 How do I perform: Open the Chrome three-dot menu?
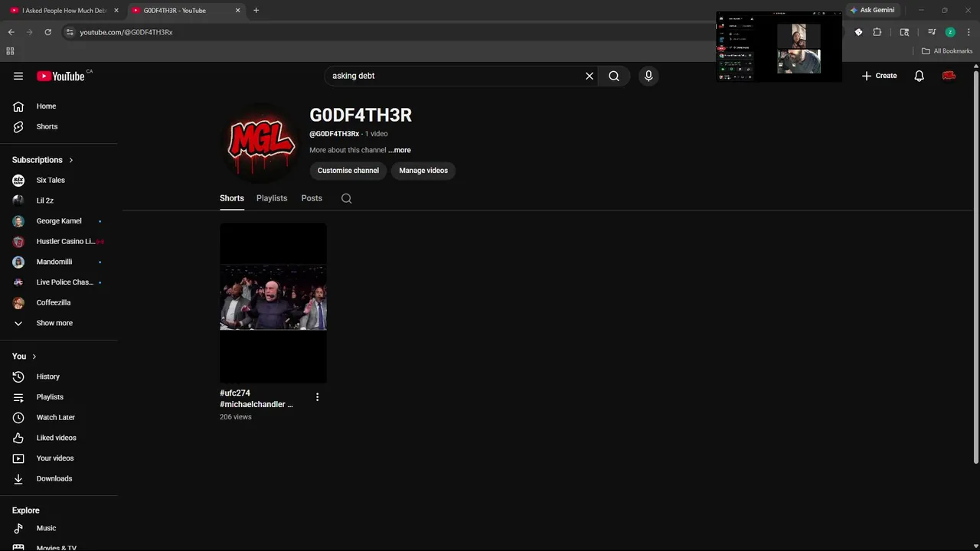pos(969,32)
